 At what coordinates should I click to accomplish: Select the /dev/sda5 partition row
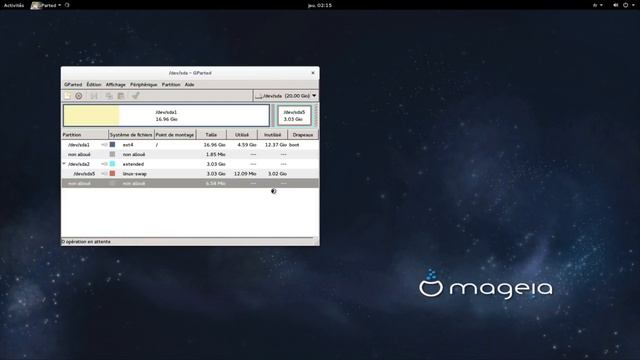[190, 174]
